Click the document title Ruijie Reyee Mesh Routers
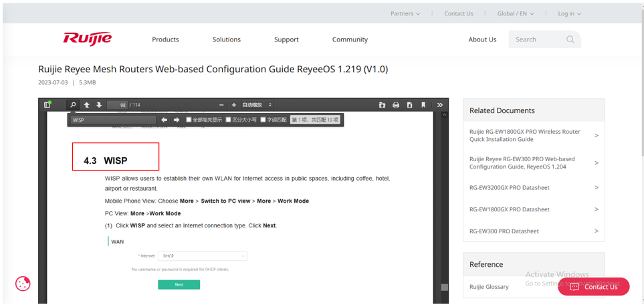This screenshot has height=307, width=644. pyautogui.click(x=213, y=70)
